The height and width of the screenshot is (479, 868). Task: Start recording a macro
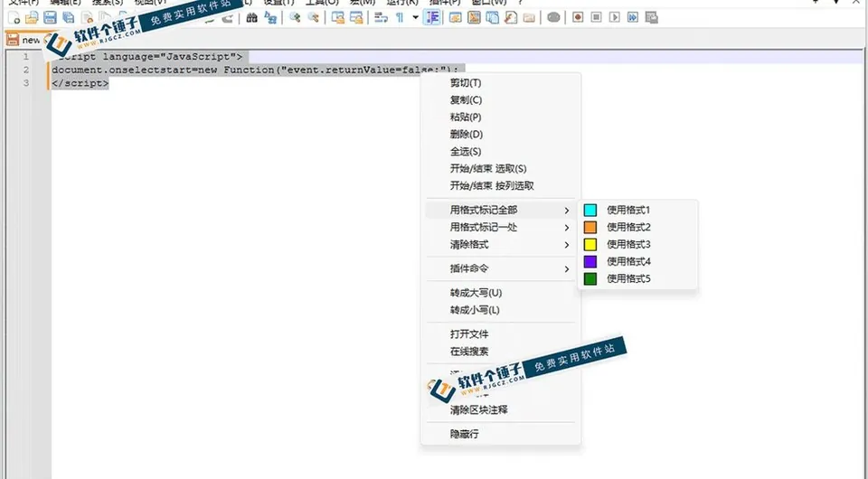pyautogui.click(x=578, y=18)
